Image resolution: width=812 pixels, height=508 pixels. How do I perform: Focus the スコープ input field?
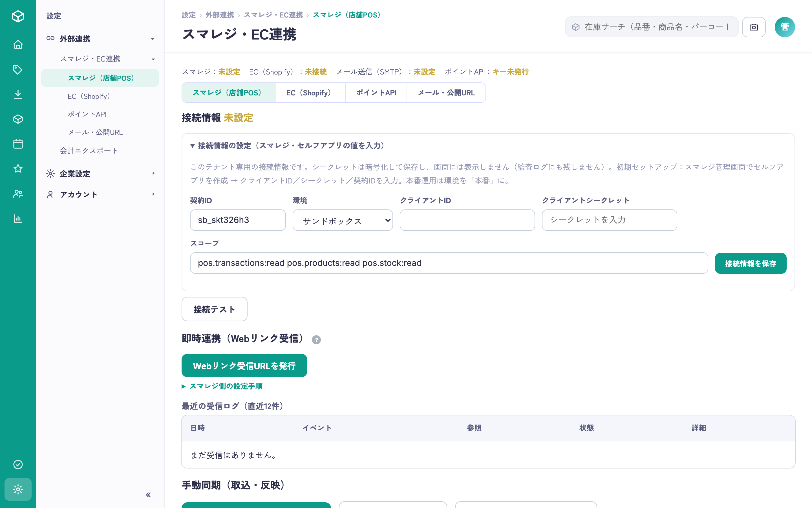(x=449, y=263)
